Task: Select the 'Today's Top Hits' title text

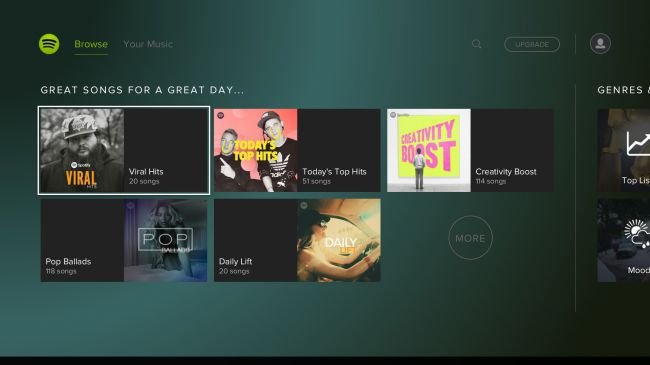Action: (x=334, y=172)
